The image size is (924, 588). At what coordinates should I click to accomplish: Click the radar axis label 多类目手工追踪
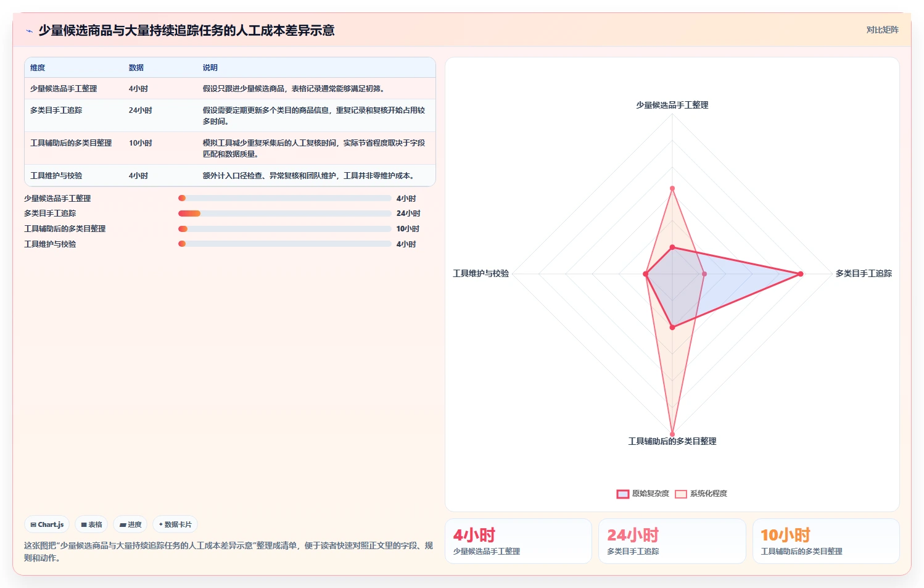(x=864, y=273)
